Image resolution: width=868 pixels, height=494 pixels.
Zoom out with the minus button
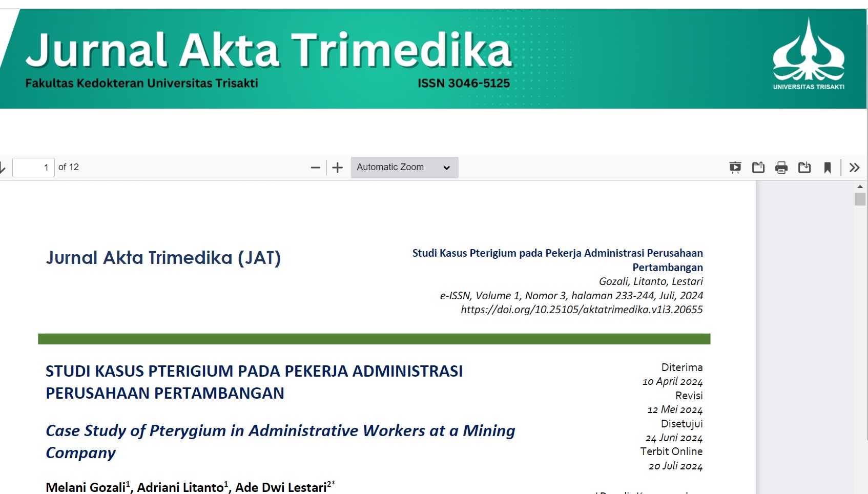[316, 168]
